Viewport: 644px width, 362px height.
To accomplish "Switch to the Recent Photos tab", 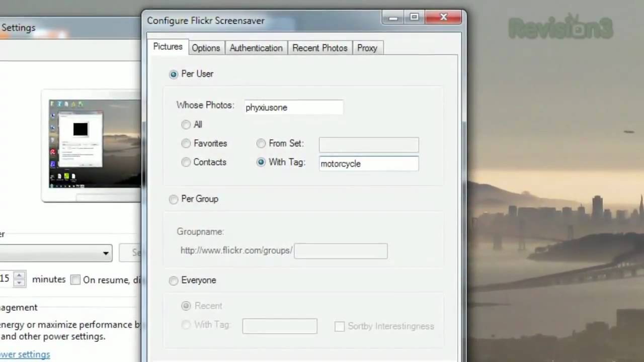I will (320, 48).
